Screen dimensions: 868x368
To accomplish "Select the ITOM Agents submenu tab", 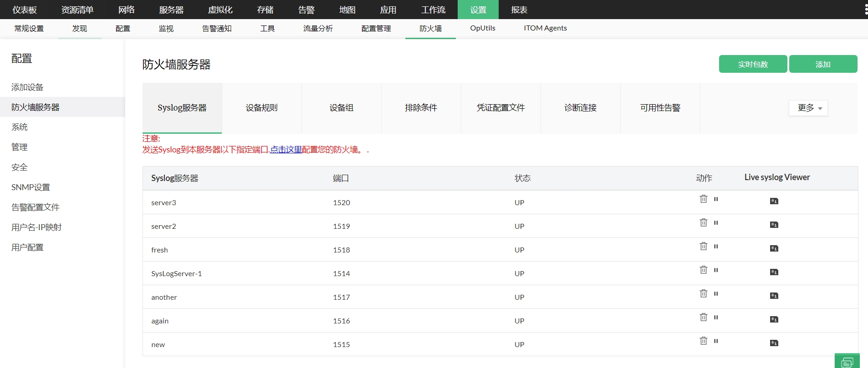I will pyautogui.click(x=545, y=28).
